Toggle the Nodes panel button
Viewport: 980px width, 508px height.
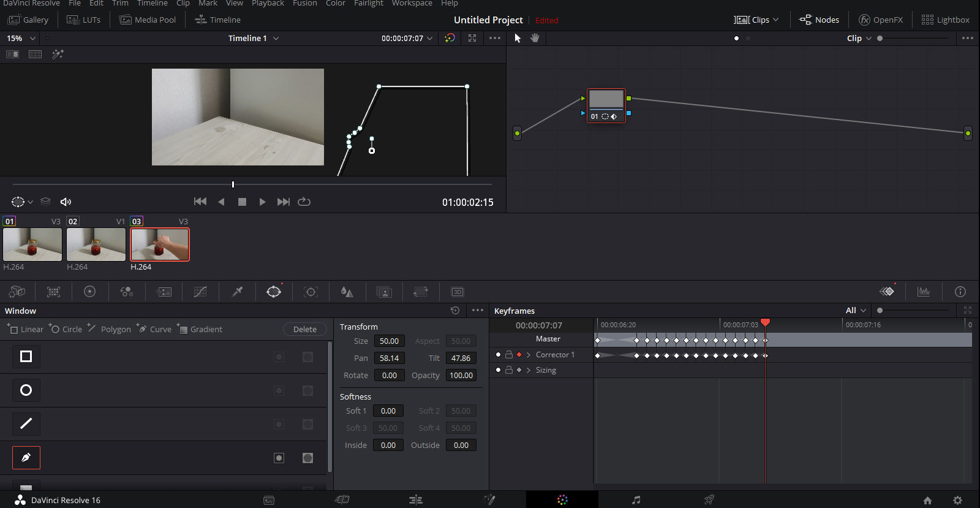[x=819, y=20]
